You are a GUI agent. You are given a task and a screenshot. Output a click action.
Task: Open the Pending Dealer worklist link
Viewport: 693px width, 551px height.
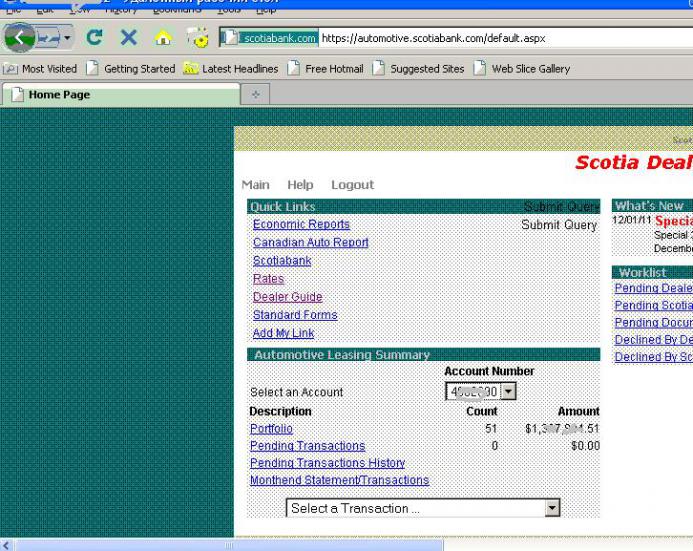coord(654,288)
